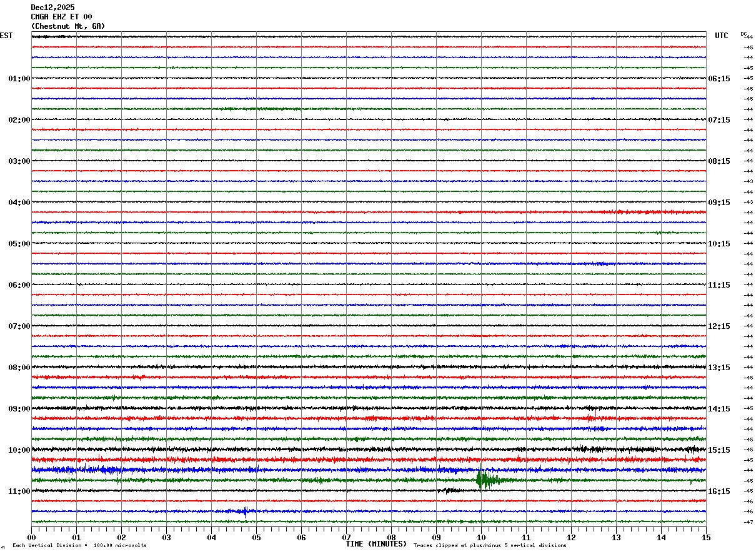Click minute tick 07 on time axis
This screenshot has height=554, width=756.
coord(346,537)
